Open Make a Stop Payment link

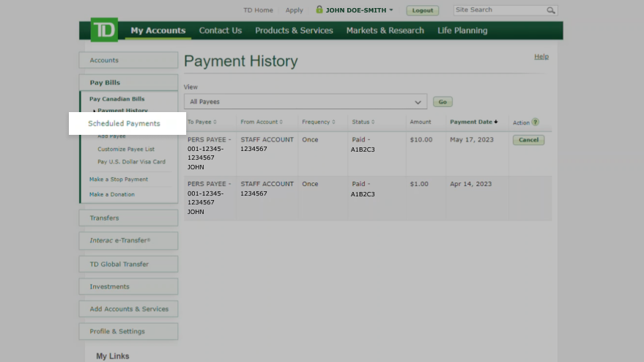click(119, 180)
